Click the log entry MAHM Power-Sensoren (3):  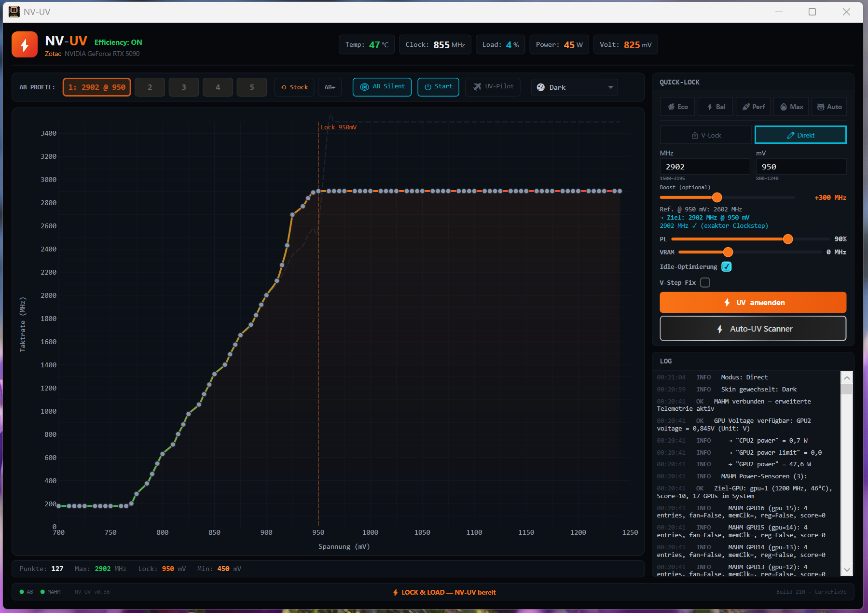click(764, 476)
